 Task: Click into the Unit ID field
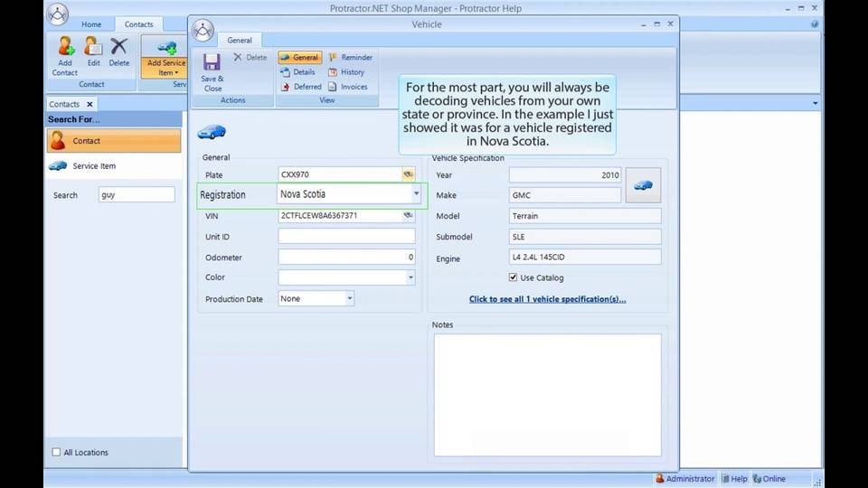(346, 236)
